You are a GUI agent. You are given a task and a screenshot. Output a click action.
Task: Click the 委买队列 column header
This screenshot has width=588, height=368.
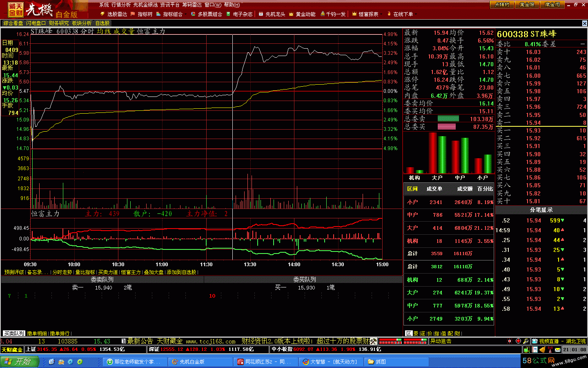point(304,279)
